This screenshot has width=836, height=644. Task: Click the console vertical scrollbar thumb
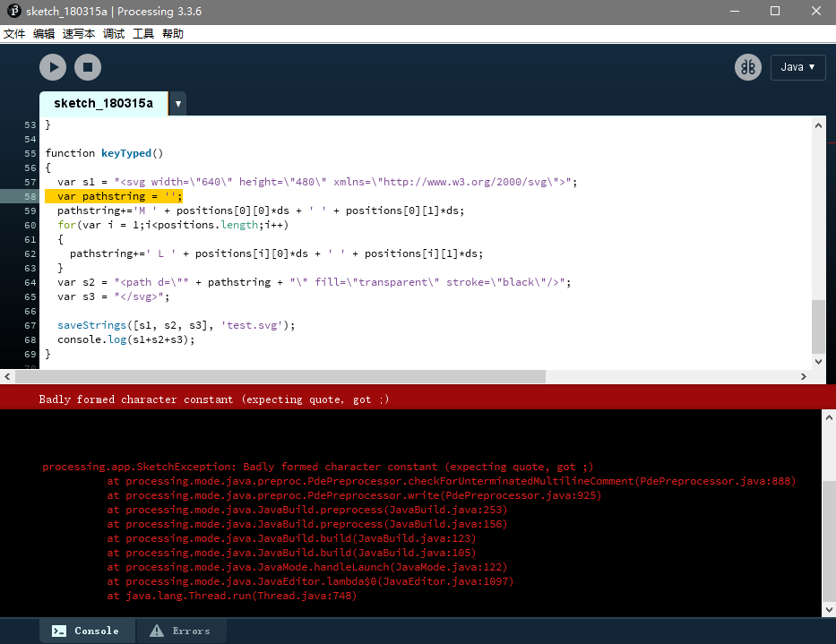tap(829, 541)
